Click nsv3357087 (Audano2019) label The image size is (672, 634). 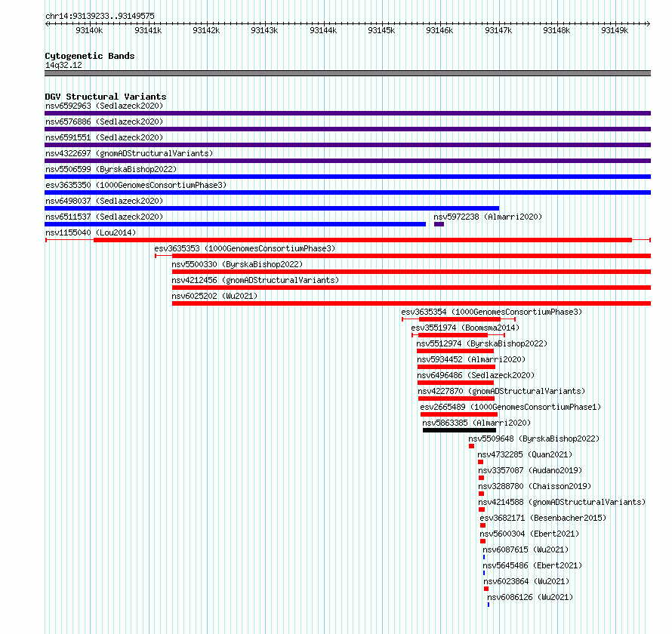point(530,470)
